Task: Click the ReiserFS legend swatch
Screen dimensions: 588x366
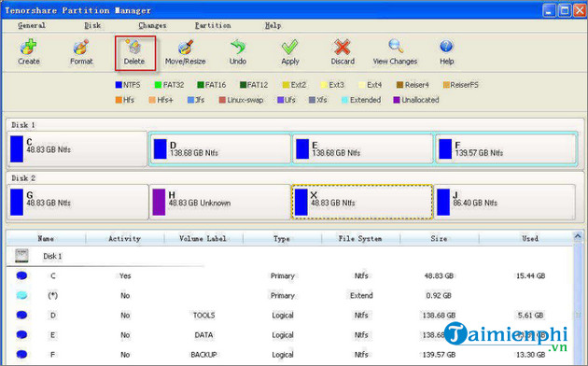Action: [x=446, y=85]
